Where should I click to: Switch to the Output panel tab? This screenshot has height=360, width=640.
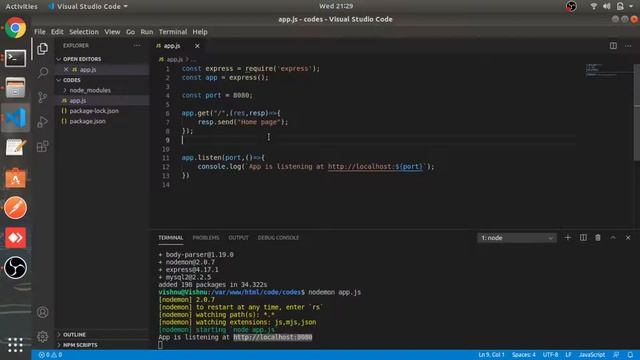[238, 238]
